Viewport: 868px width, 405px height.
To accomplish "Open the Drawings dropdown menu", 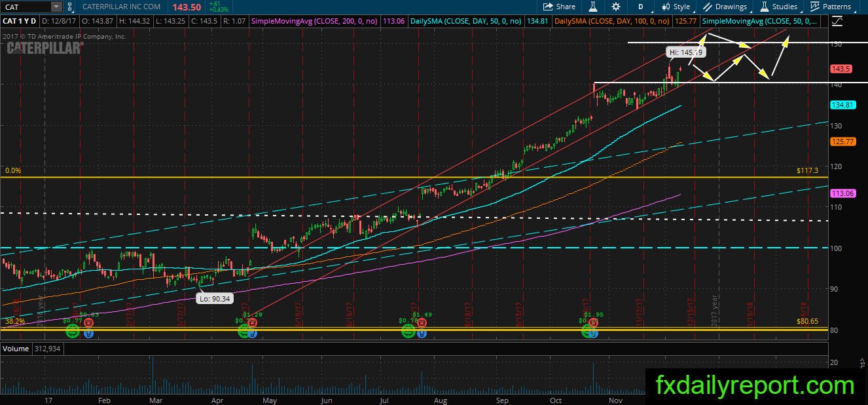I will [x=725, y=7].
